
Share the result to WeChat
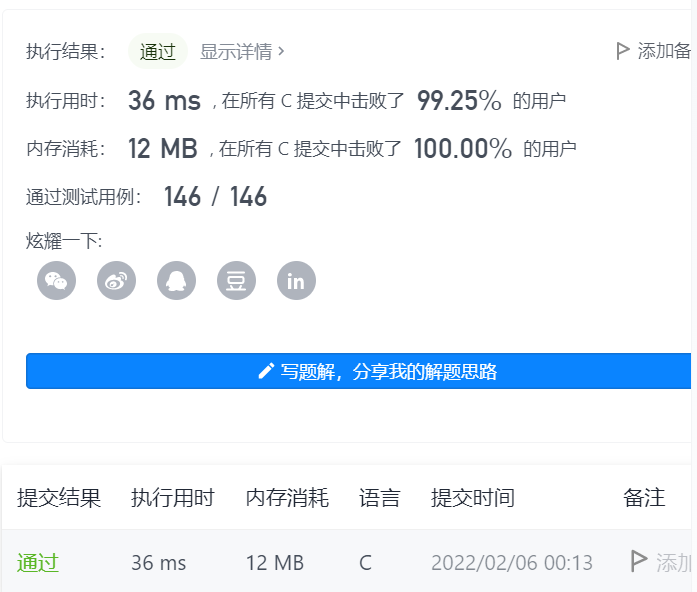tap(57, 281)
